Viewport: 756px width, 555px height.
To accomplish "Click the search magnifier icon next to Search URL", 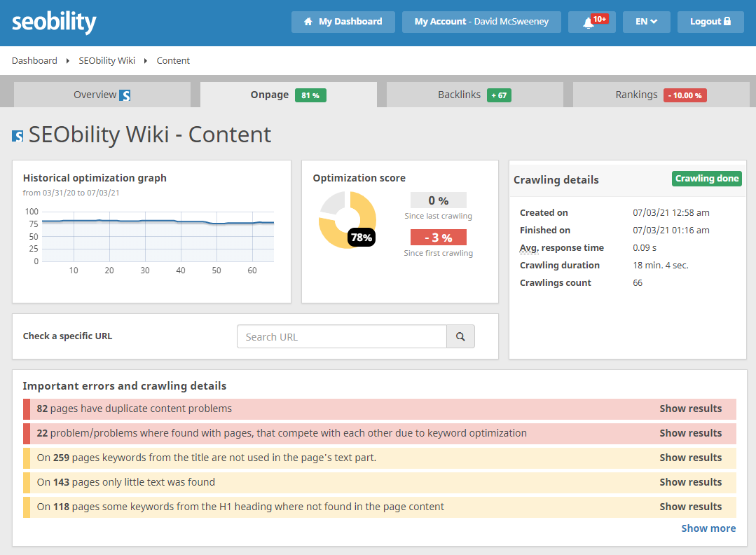I will (460, 336).
